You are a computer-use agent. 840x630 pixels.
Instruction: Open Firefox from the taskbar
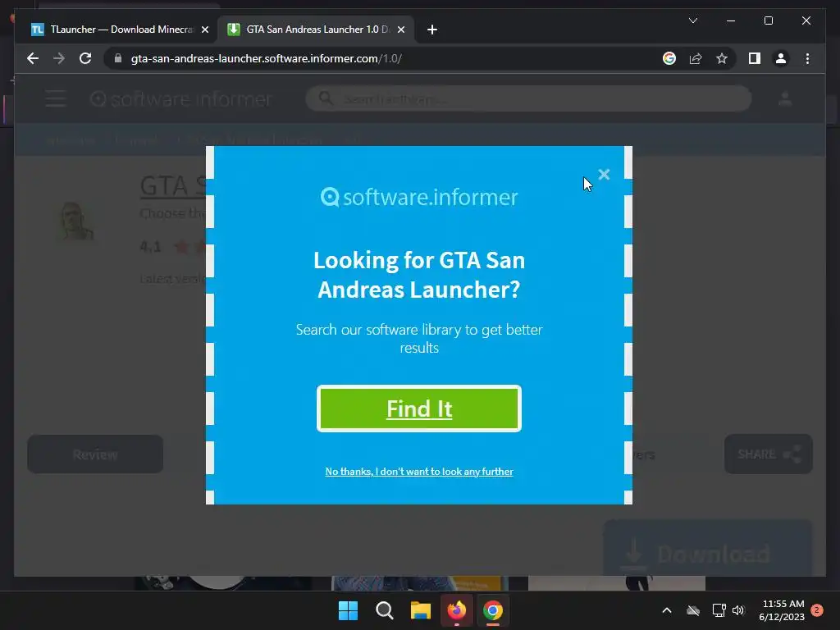pyautogui.click(x=456, y=610)
